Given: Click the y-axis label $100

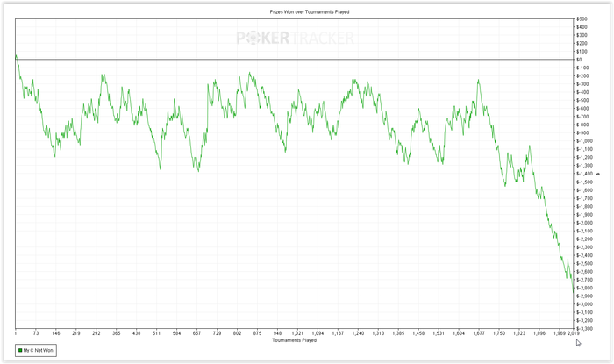Looking at the screenshot, I should point(582,51).
